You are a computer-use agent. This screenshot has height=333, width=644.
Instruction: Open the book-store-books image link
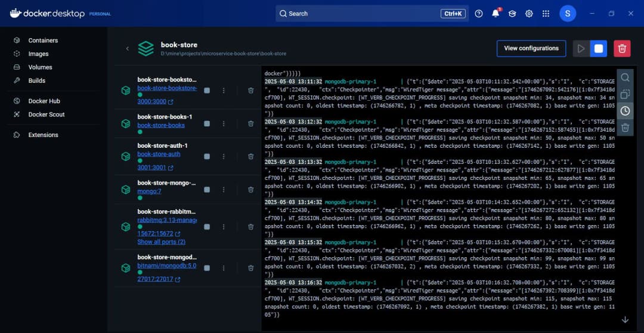(161, 125)
